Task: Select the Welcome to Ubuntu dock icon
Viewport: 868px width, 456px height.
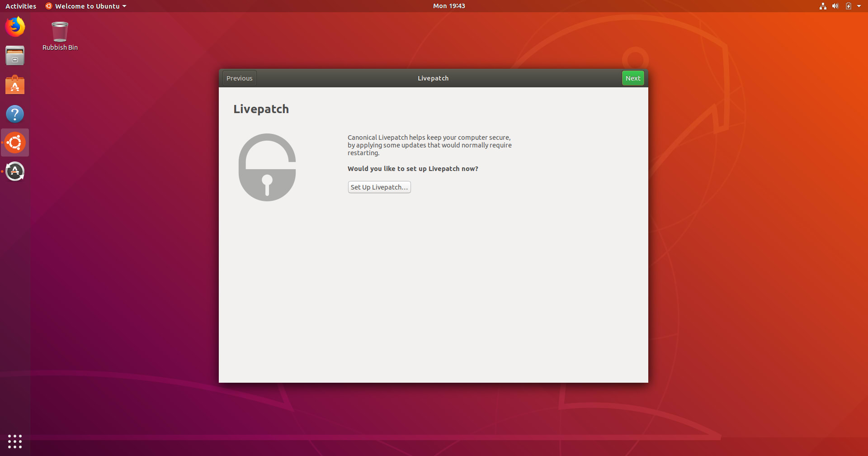Action: (15, 142)
